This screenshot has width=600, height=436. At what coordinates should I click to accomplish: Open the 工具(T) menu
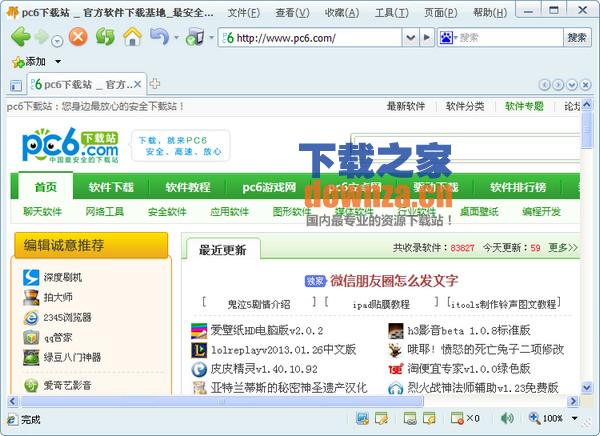pyautogui.click(x=391, y=13)
